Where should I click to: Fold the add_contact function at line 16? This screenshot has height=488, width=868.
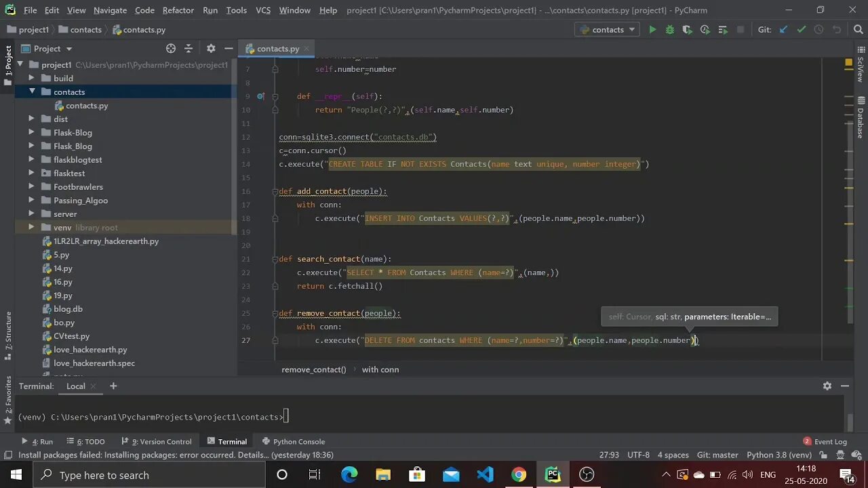275,191
